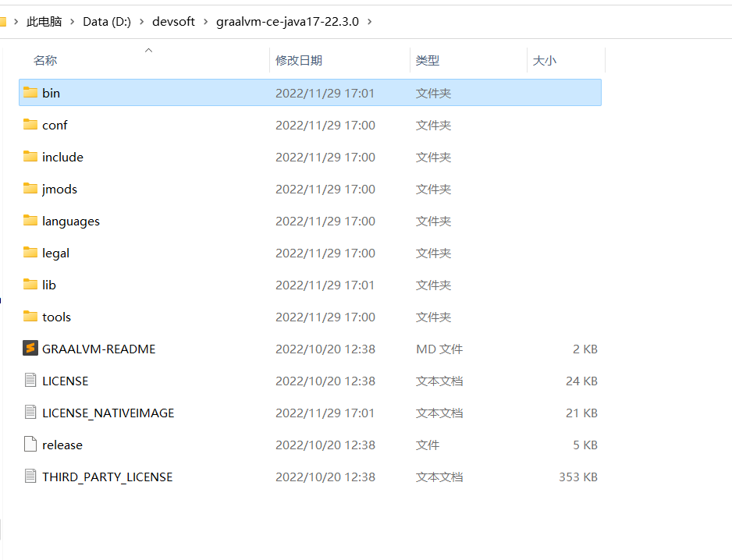
Task: Select the bin folder icon
Action: (x=30, y=92)
